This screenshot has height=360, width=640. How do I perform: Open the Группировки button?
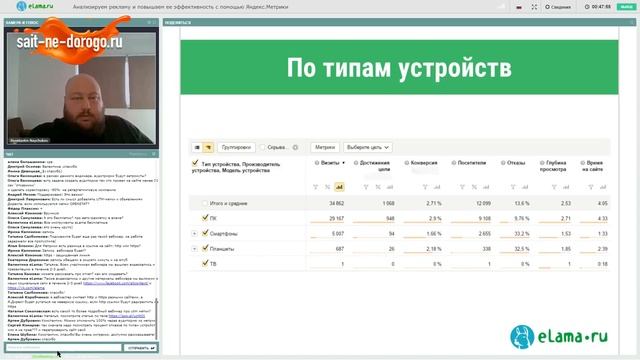(x=236, y=147)
